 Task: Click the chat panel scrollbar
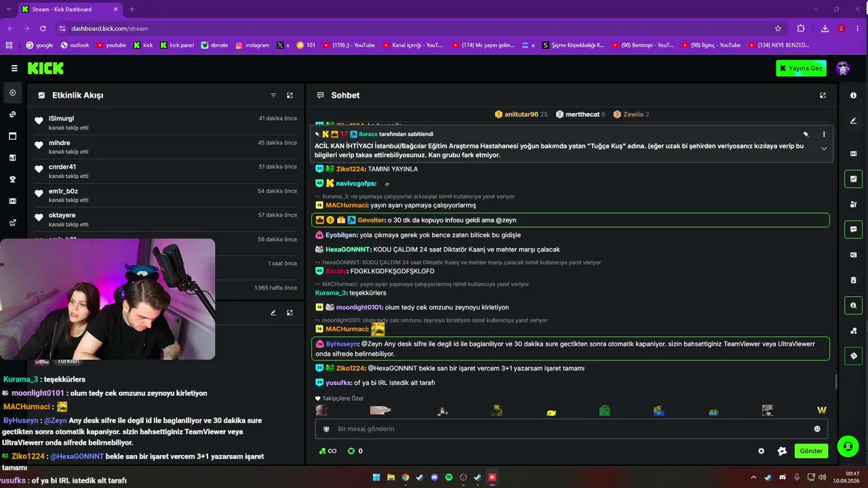[835, 382]
